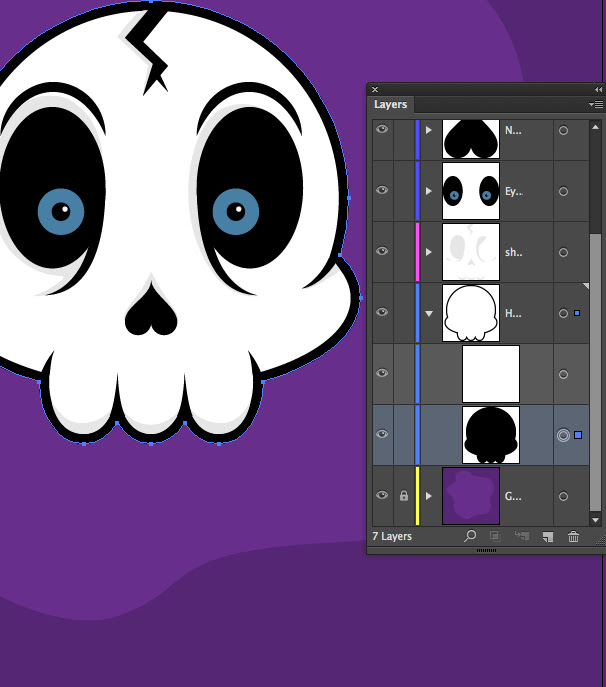
Task: Click the target circle of the Ey.. layer
Action: point(563,191)
